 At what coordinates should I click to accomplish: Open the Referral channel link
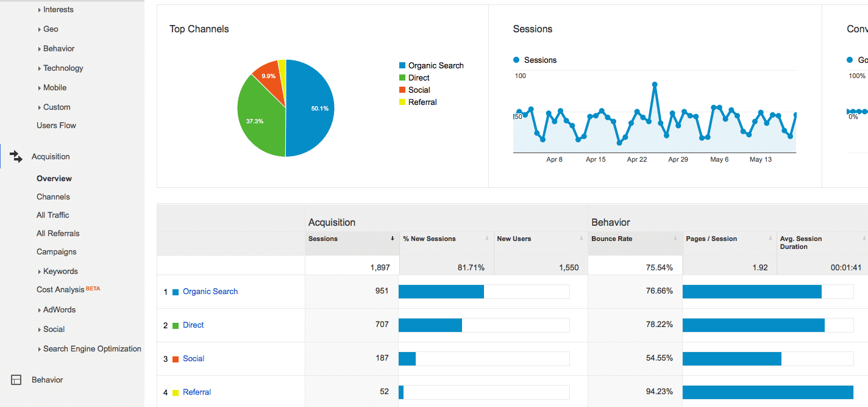(x=197, y=392)
